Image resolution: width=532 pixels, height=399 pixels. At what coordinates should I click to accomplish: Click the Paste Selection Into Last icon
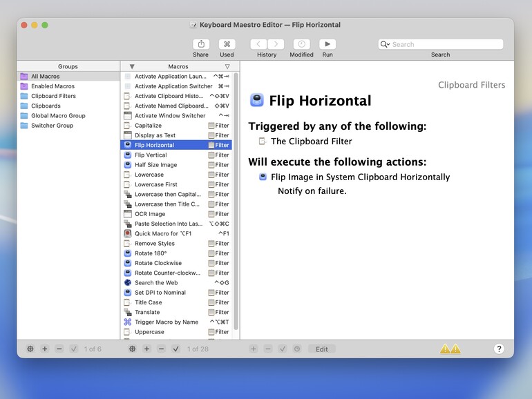coord(128,224)
